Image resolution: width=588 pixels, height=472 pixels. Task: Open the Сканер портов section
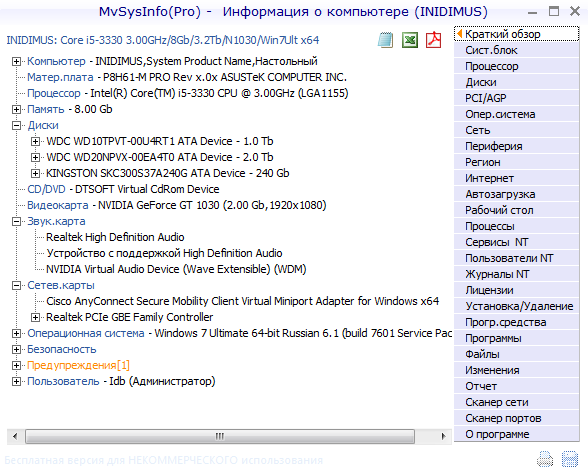click(x=516, y=418)
